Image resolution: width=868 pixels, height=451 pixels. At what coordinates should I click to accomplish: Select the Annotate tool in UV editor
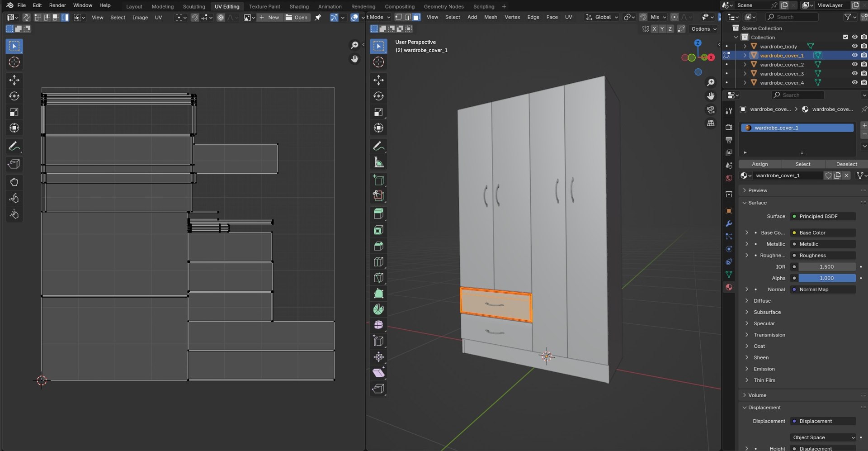(14, 146)
